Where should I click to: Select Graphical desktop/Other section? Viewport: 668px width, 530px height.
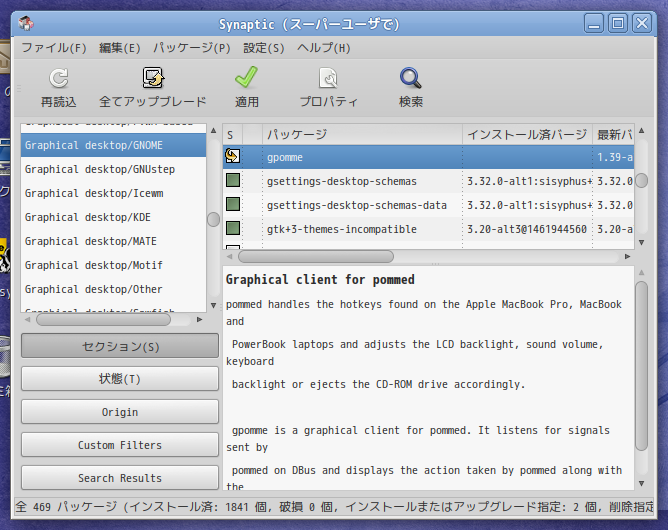[113, 289]
